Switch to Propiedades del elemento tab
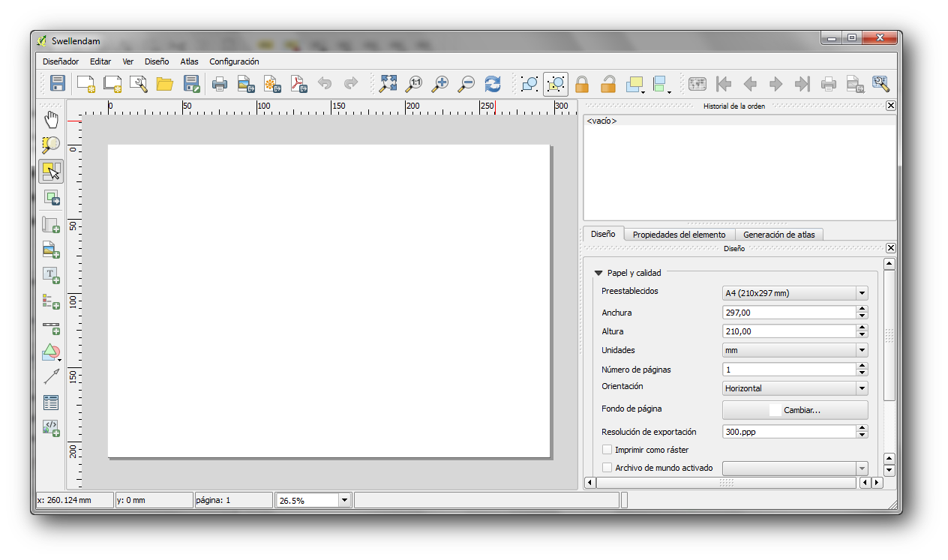Image resolution: width=948 pixels, height=560 pixels. [x=679, y=235]
